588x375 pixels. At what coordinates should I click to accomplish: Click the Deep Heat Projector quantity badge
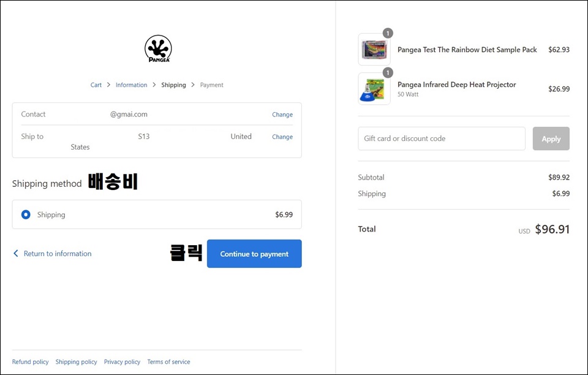click(388, 72)
